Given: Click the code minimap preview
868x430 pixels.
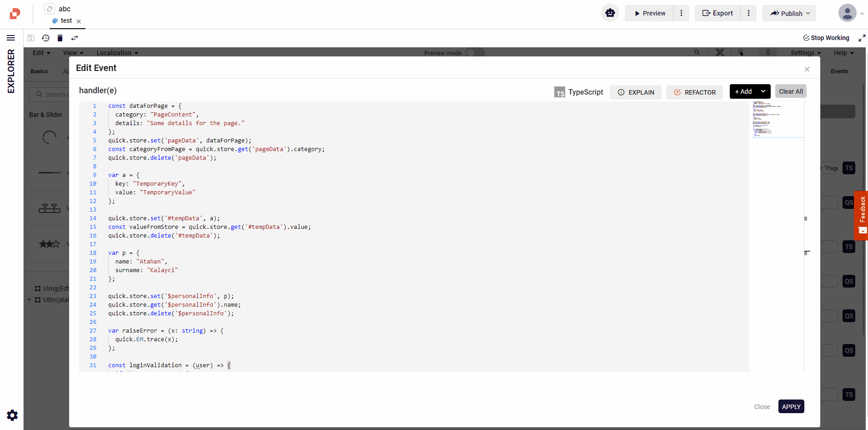Looking at the screenshot, I should click(776, 120).
